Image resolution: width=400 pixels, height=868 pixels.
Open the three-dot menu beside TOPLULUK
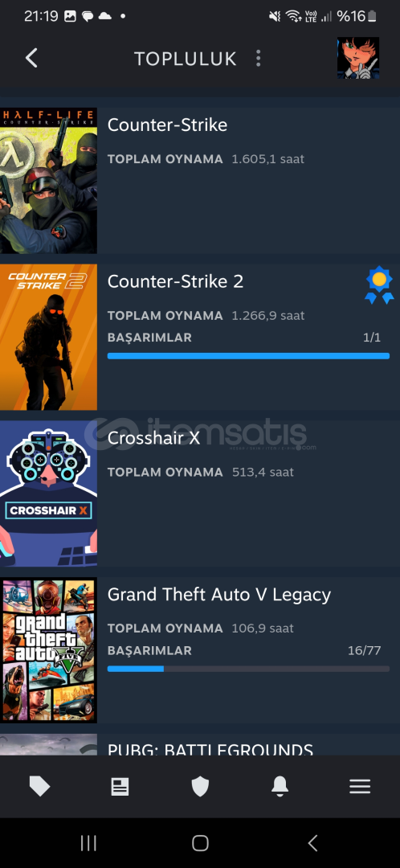tap(258, 59)
